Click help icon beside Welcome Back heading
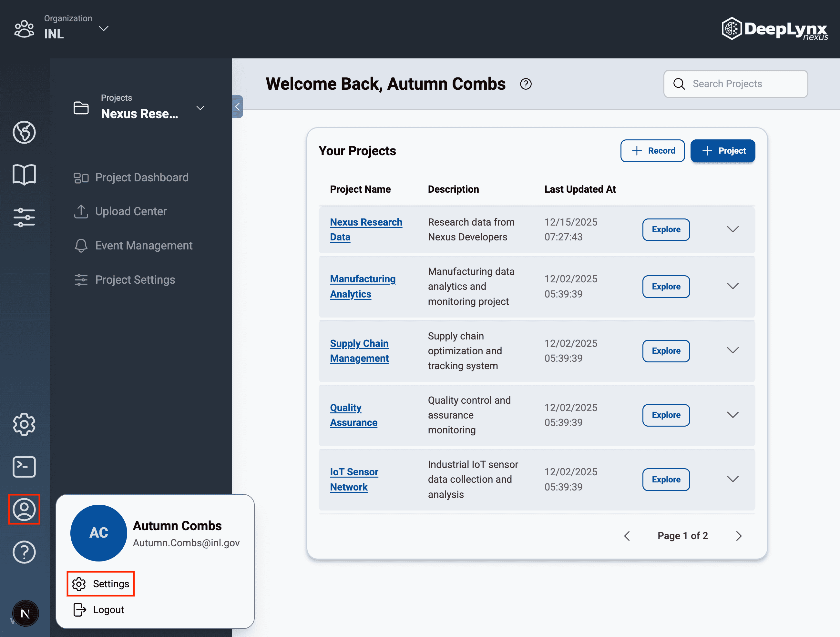 click(x=526, y=84)
